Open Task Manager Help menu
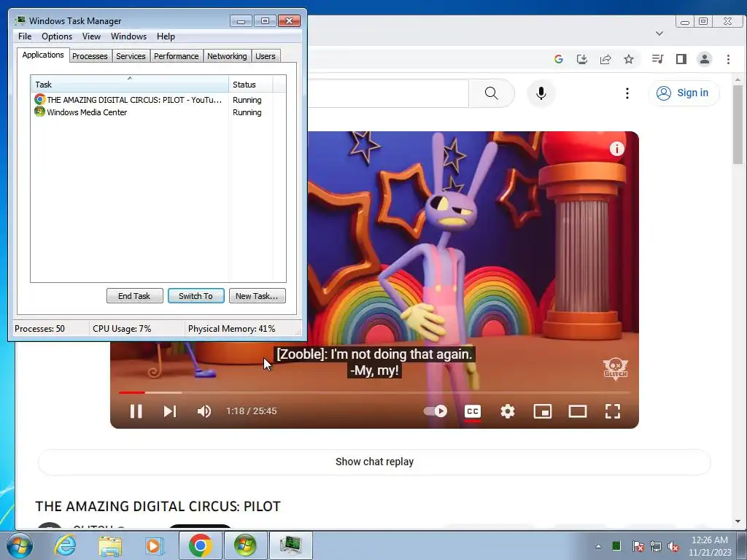The image size is (747, 560). pos(166,36)
